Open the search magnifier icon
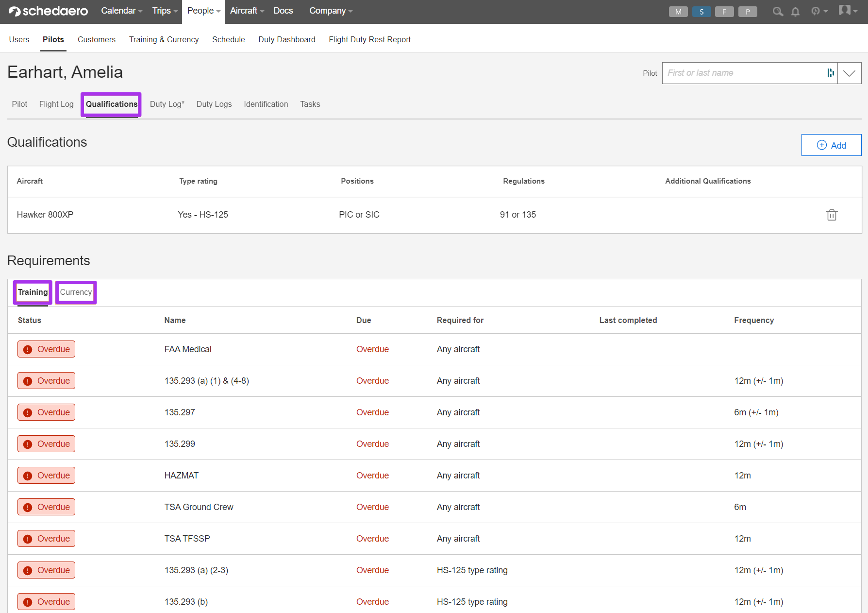The image size is (868, 613). pyautogui.click(x=778, y=12)
